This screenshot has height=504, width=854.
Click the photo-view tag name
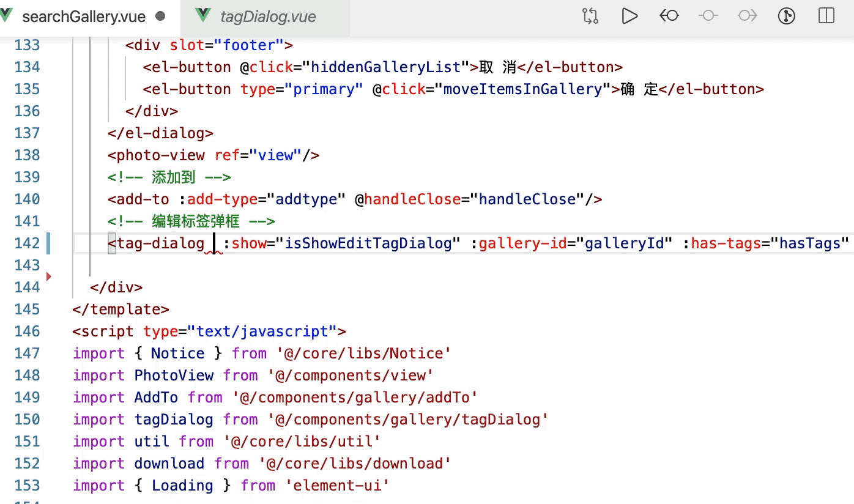[x=160, y=155]
